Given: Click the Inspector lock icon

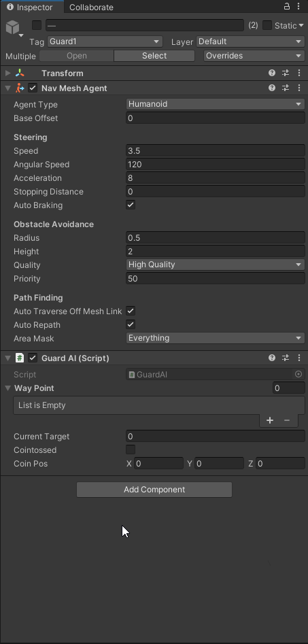Looking at the screenshot, I should click(x=287, y=7).
